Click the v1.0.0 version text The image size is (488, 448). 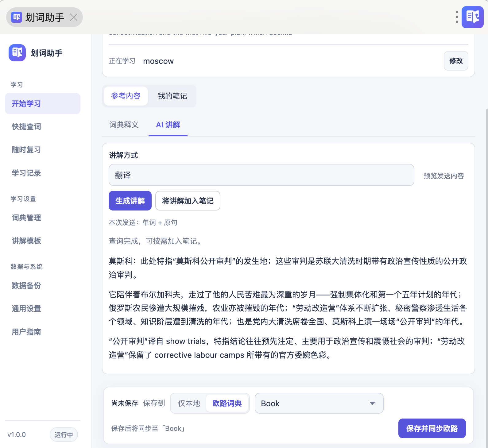17,434
